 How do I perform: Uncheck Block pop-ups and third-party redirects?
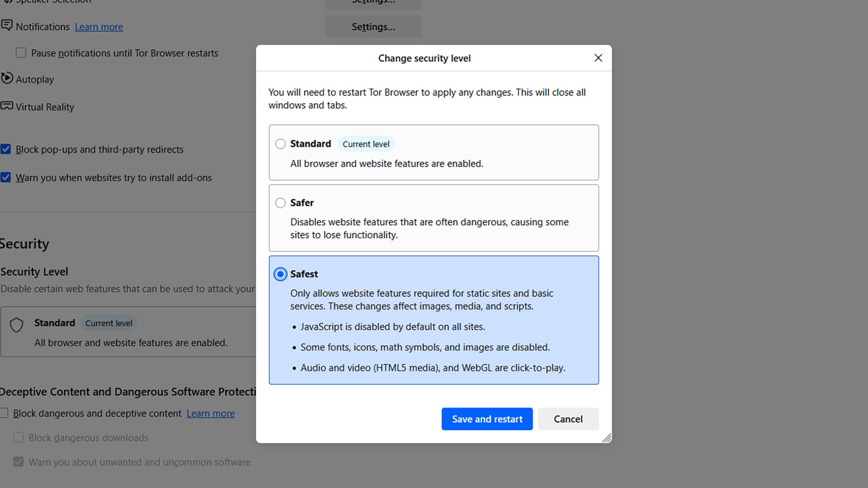pos(6,149)
